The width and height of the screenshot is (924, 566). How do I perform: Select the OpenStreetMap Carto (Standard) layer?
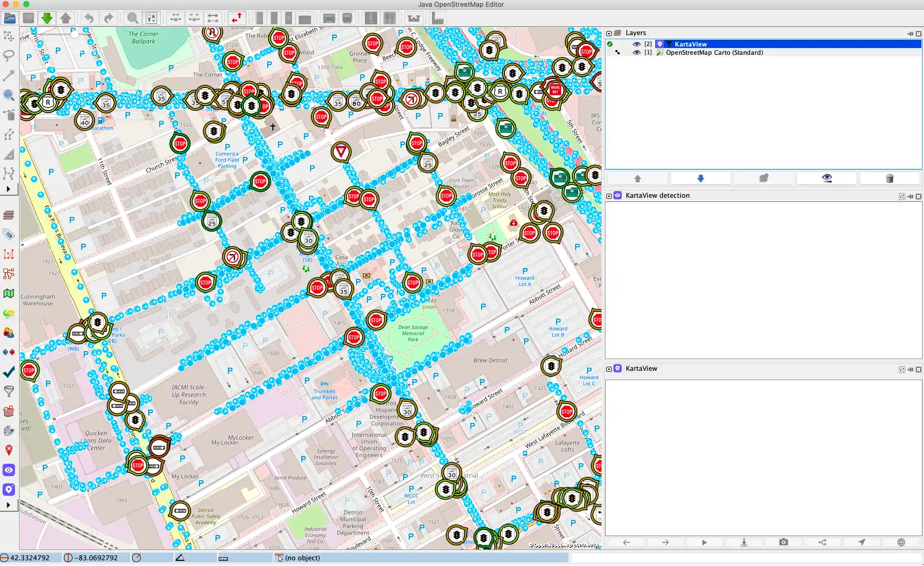[714, 53]
